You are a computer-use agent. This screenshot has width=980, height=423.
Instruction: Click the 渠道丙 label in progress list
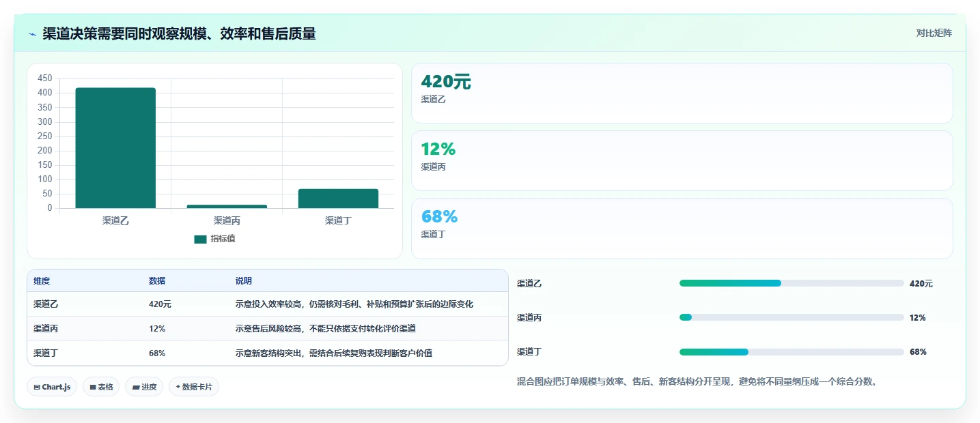pos(529,318)
